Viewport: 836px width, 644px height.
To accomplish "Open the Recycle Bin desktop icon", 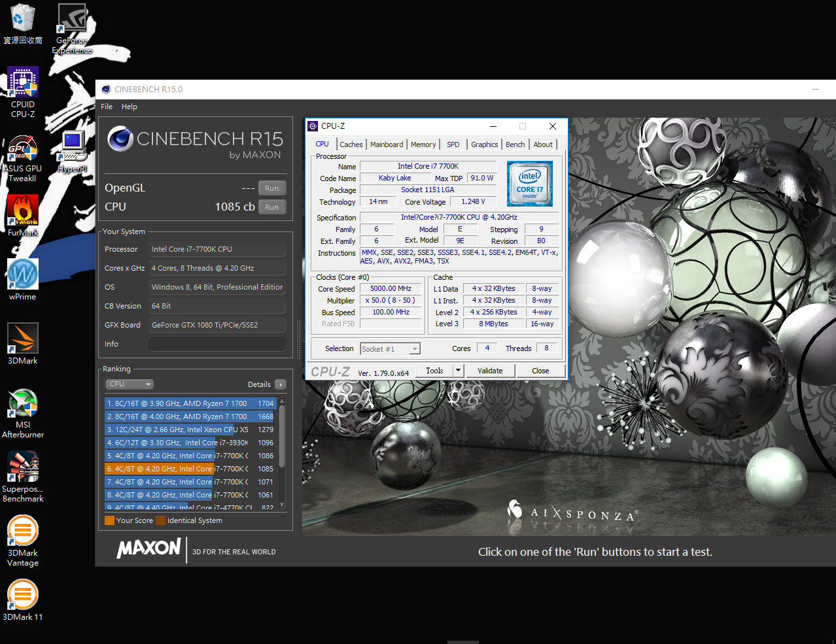I will click(x=22, y=25).
